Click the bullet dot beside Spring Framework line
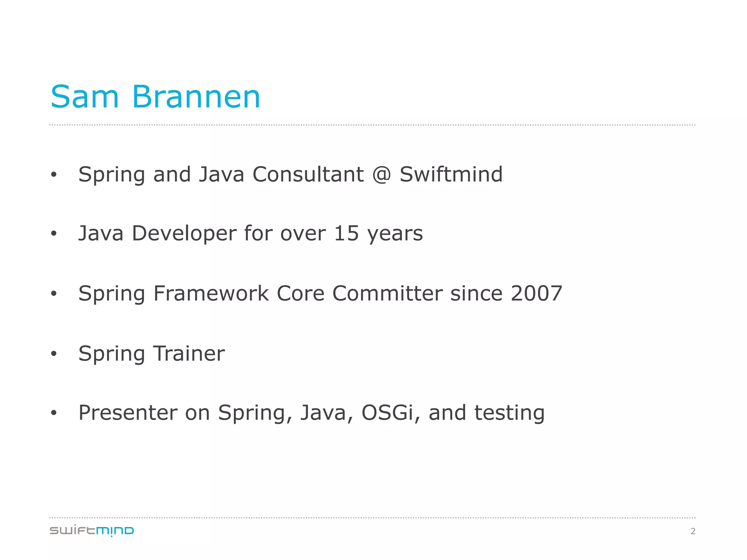Viewport: 747px width, 560px height. (x=54, y=293)
